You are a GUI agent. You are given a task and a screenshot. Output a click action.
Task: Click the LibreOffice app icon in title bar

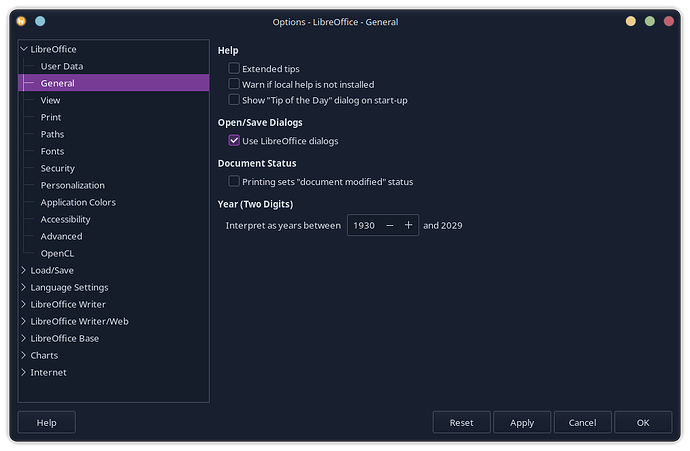[x=21, y=21]
